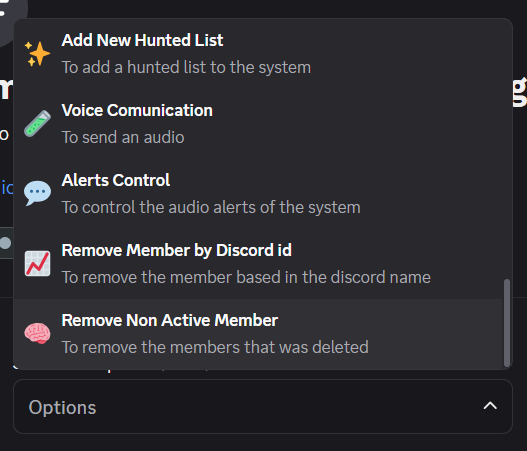Click description 'To add a hunted list to the system'

[186, 67]
